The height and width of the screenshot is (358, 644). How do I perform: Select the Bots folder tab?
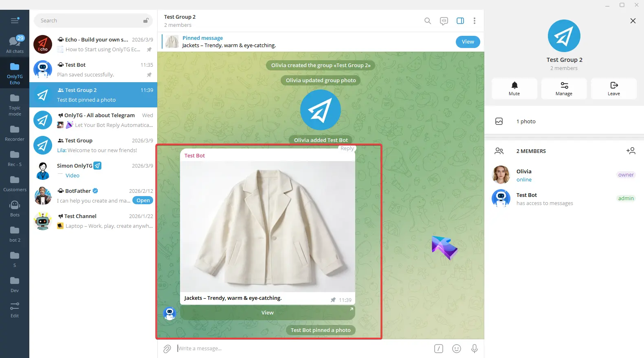pos(15,208)
